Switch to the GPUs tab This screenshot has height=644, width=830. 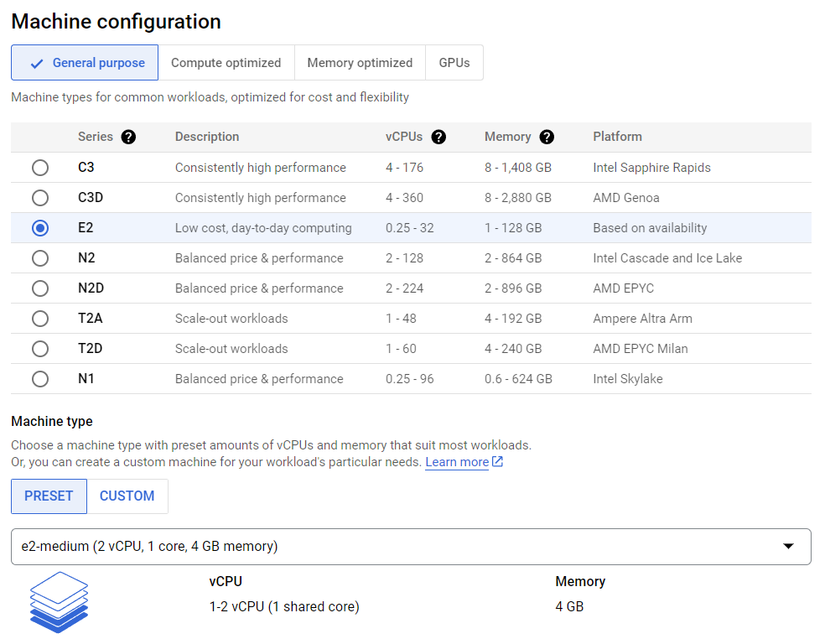pyautogui.click(x=454, y=63)
